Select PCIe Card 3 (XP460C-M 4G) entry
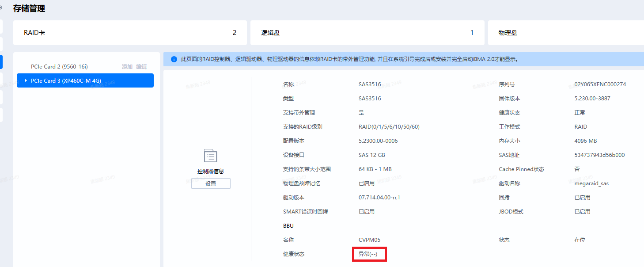 66,80
